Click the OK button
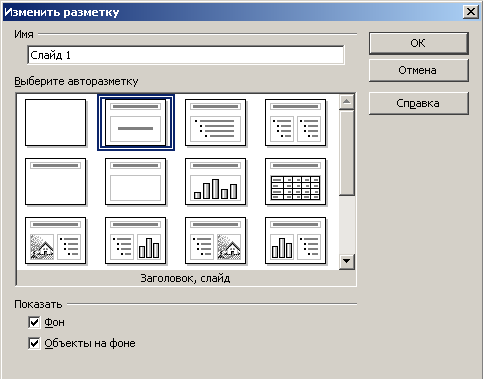 [419, 43]
